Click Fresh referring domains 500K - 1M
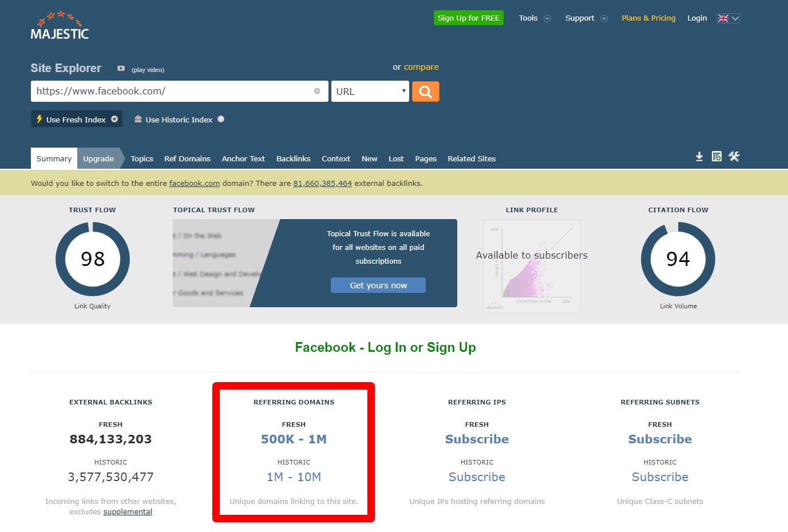788x532 pixels. click(294, 439)
